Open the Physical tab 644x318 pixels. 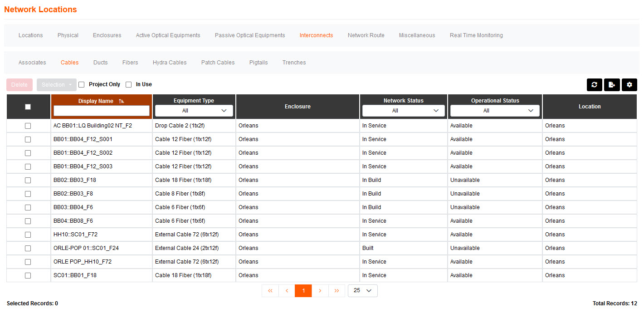tap(68, 35)
